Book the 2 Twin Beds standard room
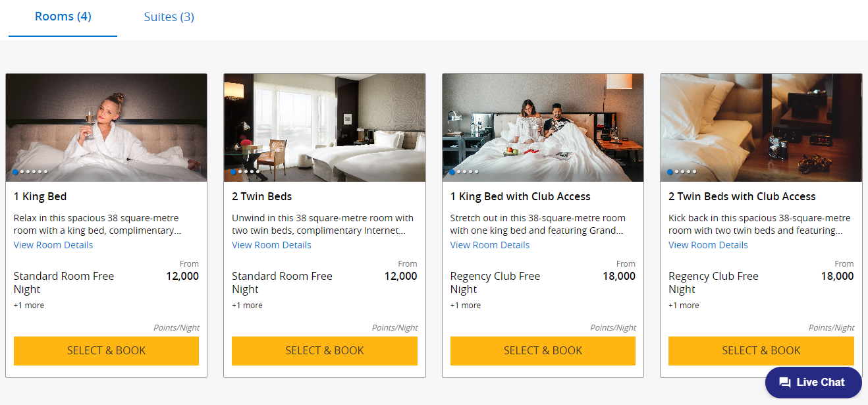Image resolution: width=868 pixels, height=405 pixels. pos(325,351)
